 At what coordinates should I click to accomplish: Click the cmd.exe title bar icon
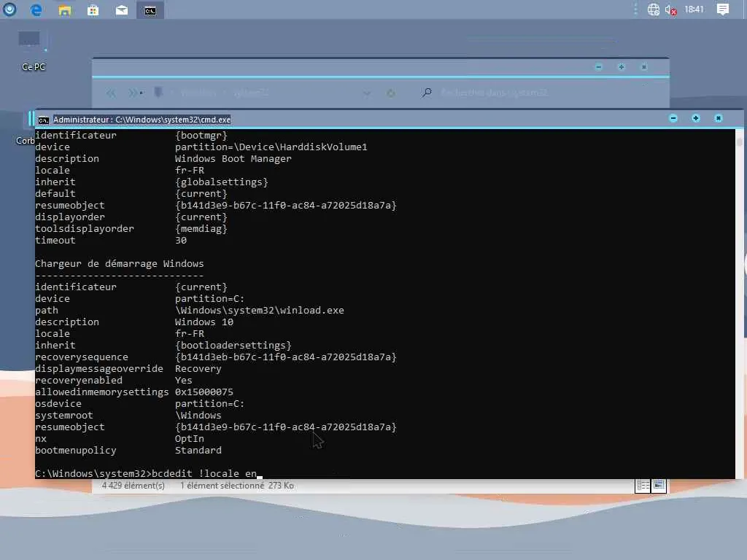pyautogui.click(x=43, y=120)
